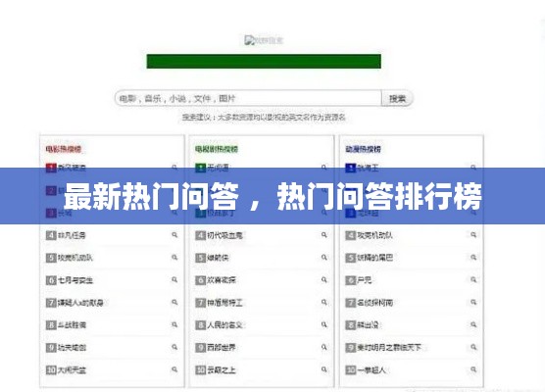Click magnifier icon for 嫌疑人x的献身 row
Viewport: 545px width, 392px height.
[x=174, y=303]
